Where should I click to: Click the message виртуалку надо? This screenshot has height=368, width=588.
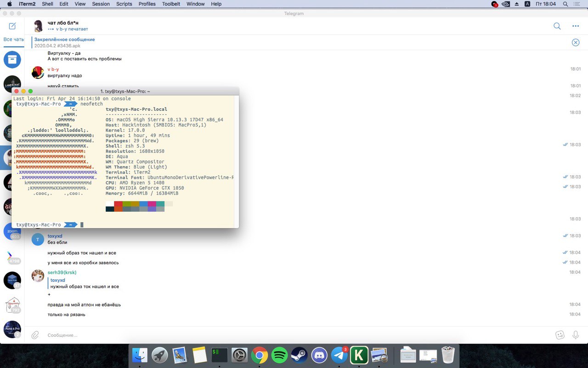65,75
